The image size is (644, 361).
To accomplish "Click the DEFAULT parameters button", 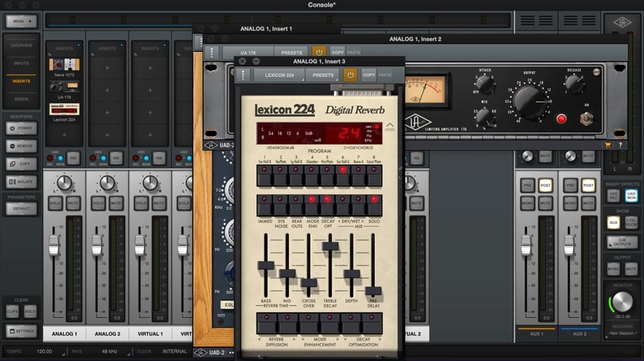I will (21, 208).
